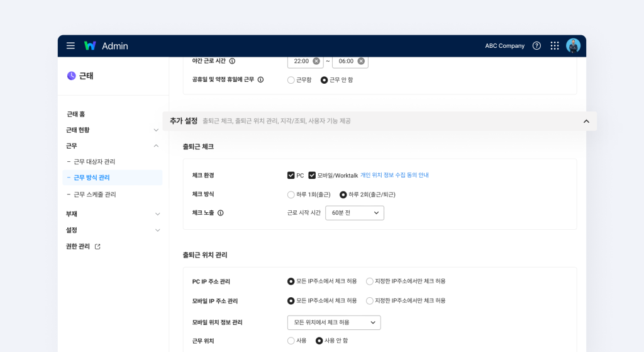Click the 출퇴근 위치 관리 section heading
This screenshot has height=352, width=644.
click(x=205, y=255)
